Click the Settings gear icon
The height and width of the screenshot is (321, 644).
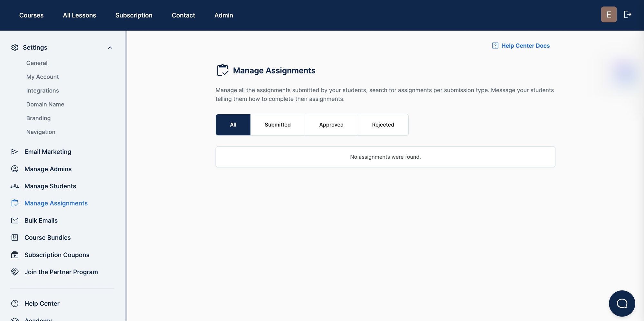(15, 48)
